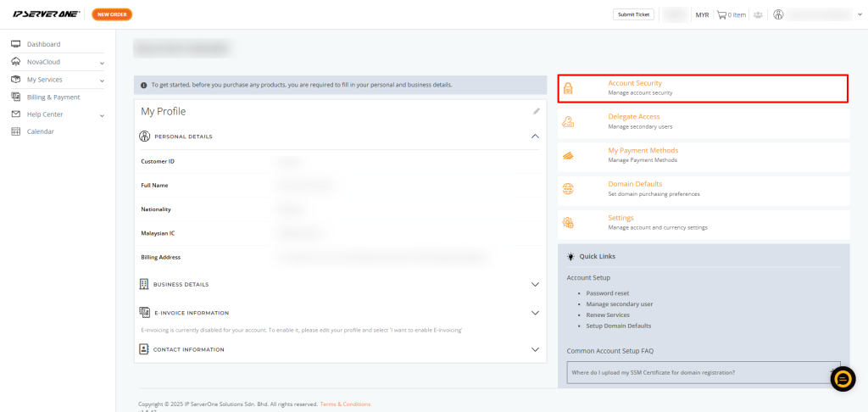Screen dimensions: 868x412
Task: Click the My Profile heading
Action: [x=164, y=111]
